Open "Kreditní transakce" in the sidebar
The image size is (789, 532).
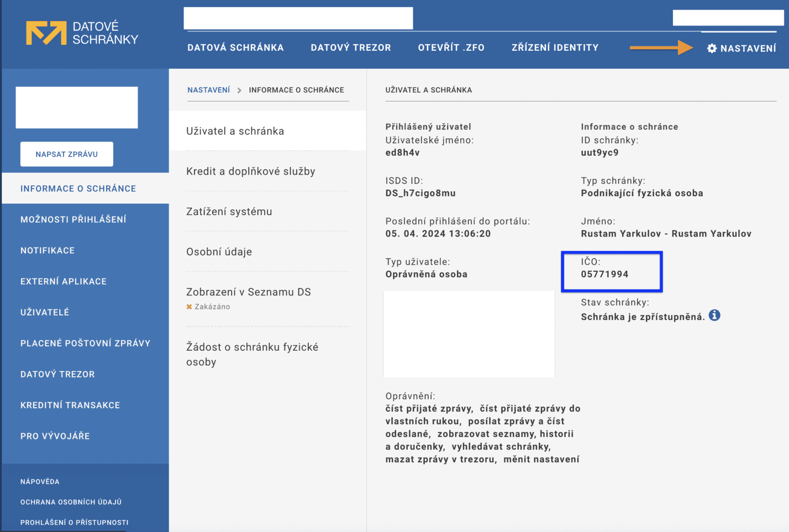point(70,405)
